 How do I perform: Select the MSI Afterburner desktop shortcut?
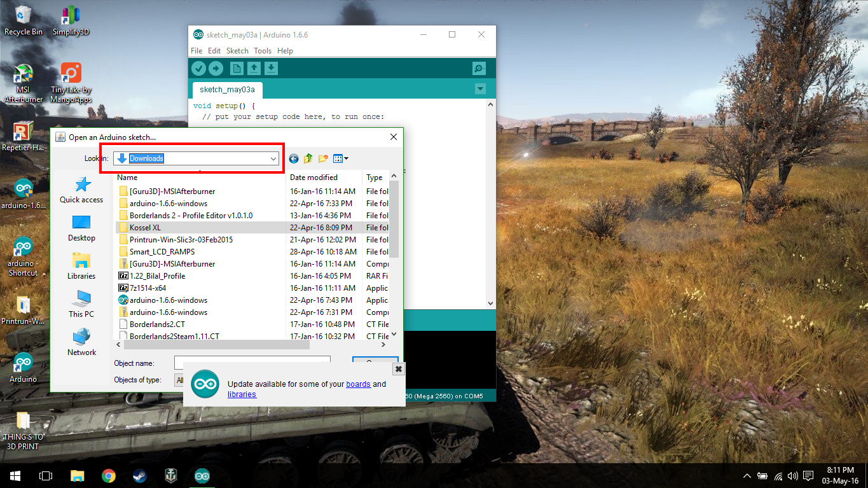24,83
